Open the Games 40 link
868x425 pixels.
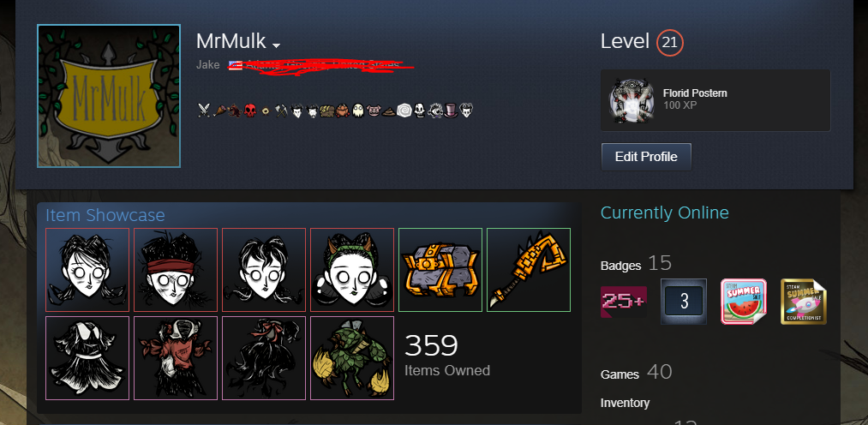[x=636, y=373]
